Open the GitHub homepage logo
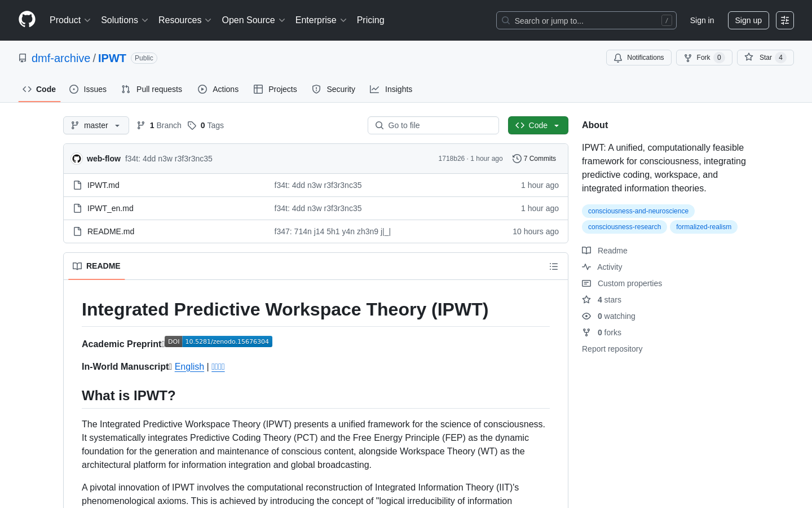The width and height of the screenshot is (812, 508). pos(27,20)
